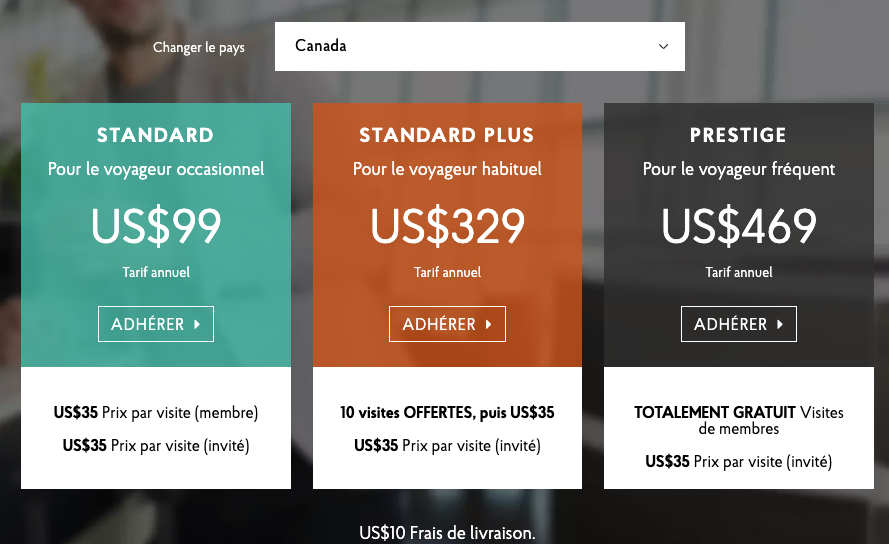889x544 pixels.
Task: Click the US$99 annual price
Action: point(155,226)
